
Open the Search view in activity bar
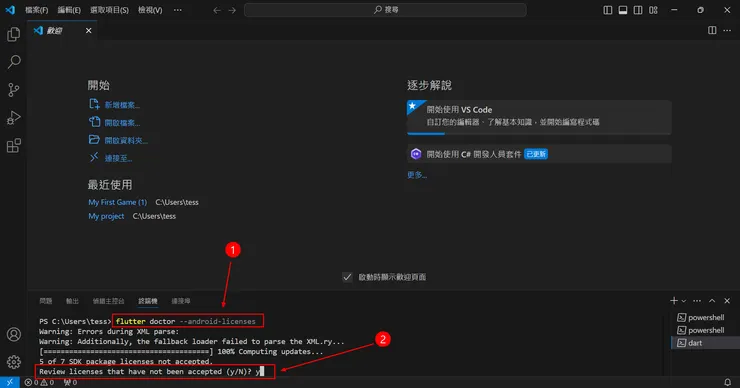point(14,61)
